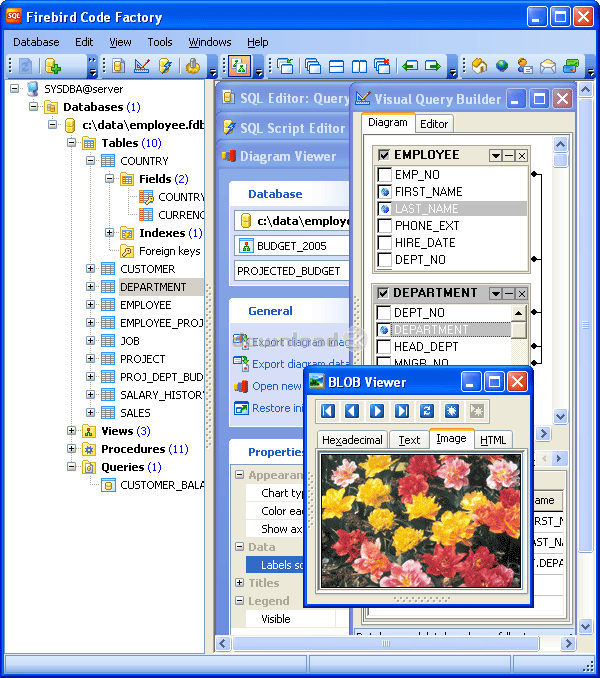Select the SALES table in tree

click(135, 413)
